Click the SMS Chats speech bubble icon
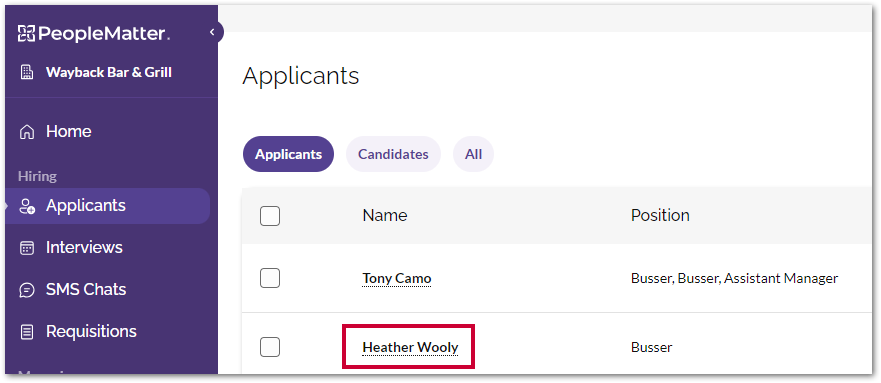Viewport: 881px width, 383px height. [x=26, y=290]
